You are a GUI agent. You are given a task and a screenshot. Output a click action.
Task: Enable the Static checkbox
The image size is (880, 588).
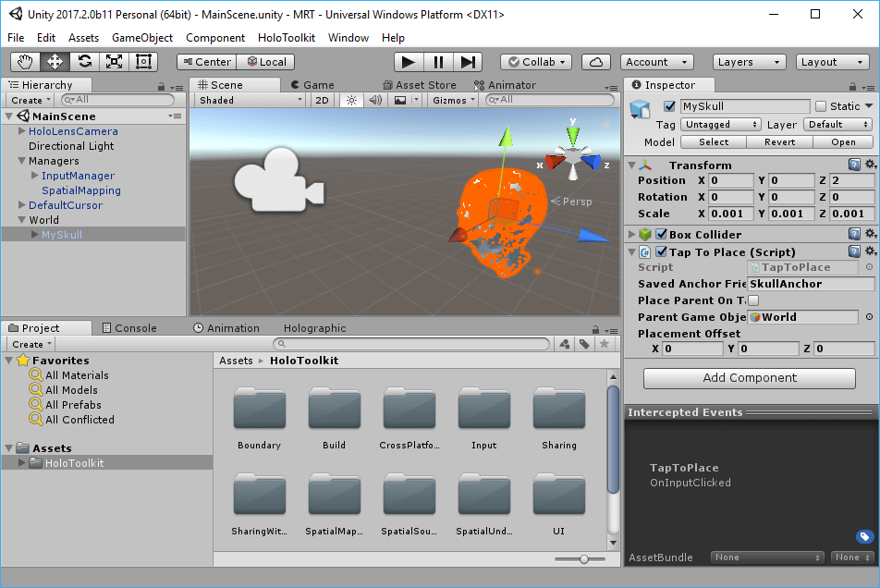point(821,106)
